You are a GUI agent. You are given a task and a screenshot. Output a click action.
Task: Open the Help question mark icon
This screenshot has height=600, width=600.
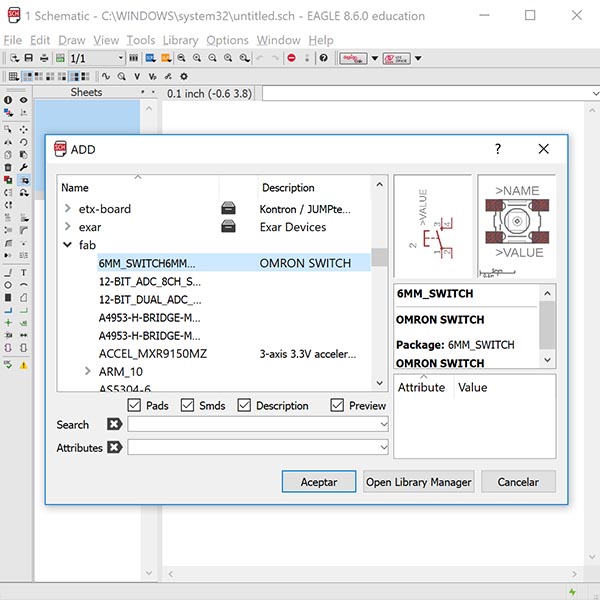(x=324, y=58)
